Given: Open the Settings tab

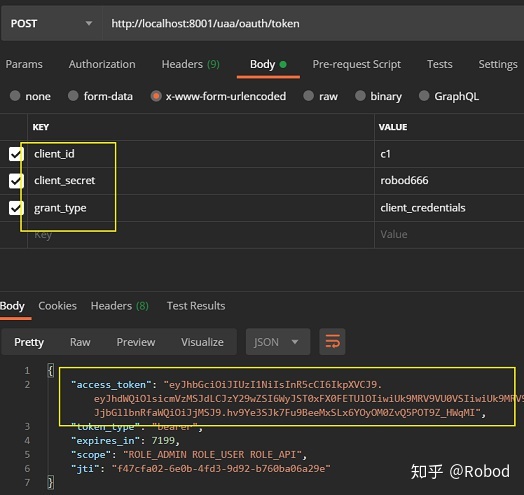Looking at the screenshot, I should [498, 64].
